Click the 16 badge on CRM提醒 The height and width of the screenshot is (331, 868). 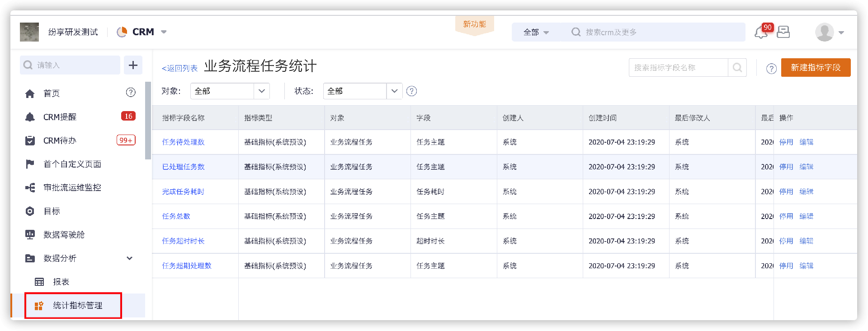coord(128,117)
